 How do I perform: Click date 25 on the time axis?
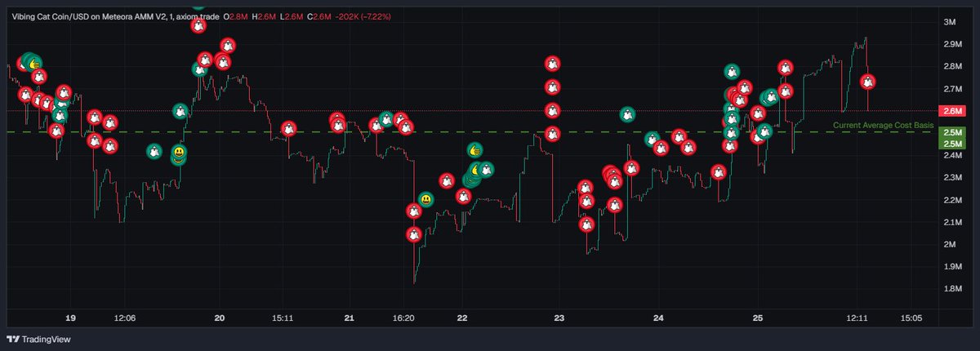(758, 318)
